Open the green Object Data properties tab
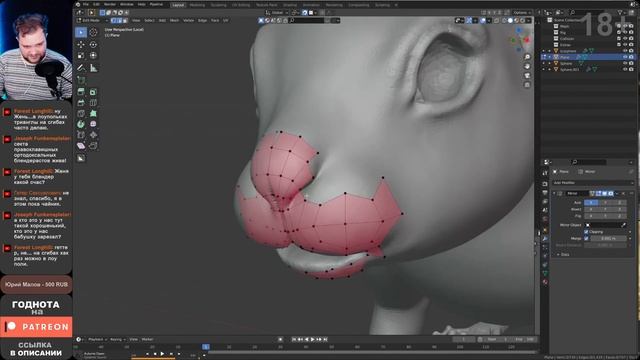 tap(545, 273)
